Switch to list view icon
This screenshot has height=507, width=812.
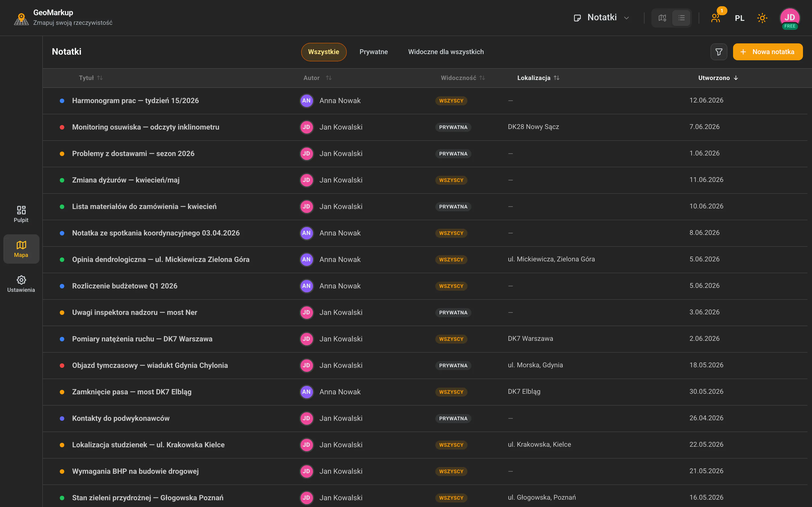coord(681,18)
